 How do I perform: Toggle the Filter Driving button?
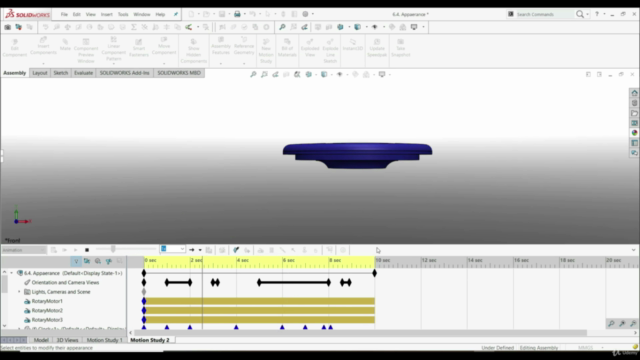[98, 261]
